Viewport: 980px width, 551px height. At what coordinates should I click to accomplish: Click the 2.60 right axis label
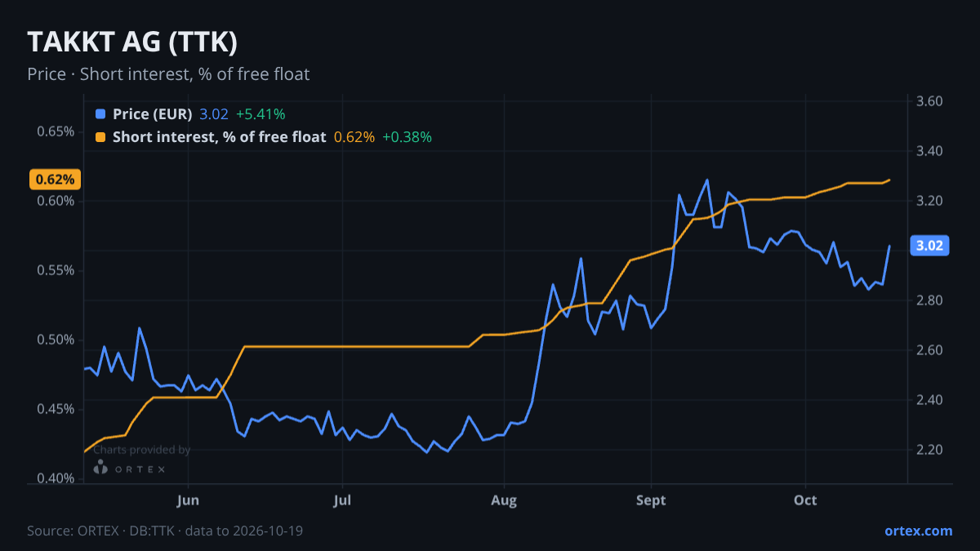point(930,350)
